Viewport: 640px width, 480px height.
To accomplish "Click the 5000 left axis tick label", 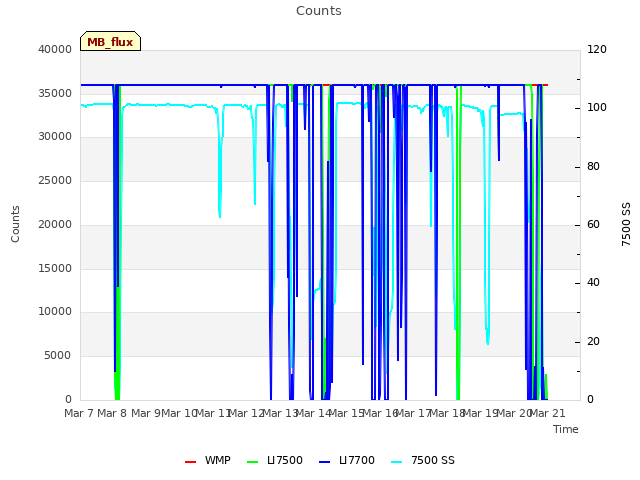I will 58,356.
